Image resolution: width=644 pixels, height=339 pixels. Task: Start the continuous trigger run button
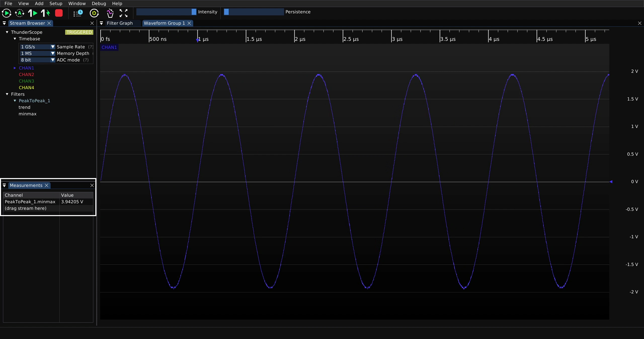click(7, 13)
